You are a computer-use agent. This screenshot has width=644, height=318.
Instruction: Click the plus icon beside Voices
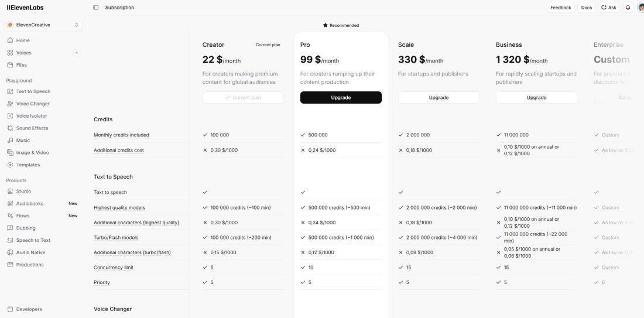tap(76, 53)
